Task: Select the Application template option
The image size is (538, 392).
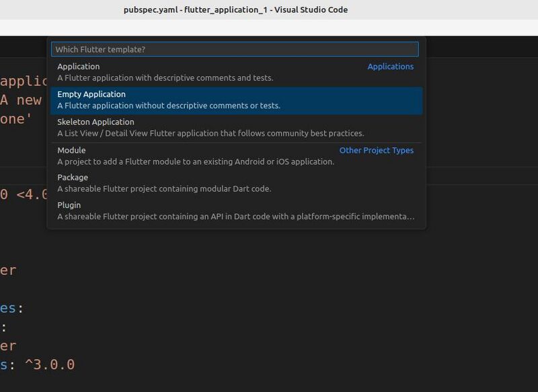Action: pos(237,72)
